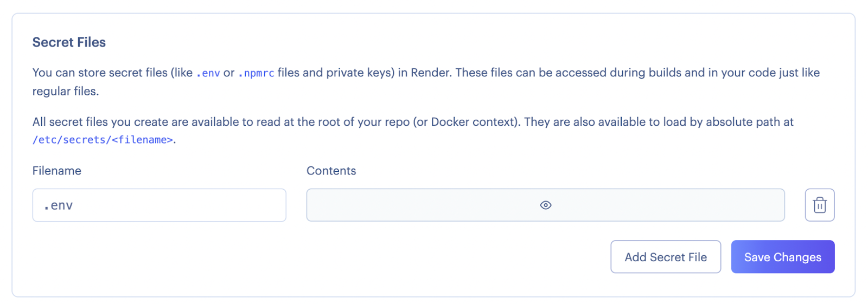Click the Add Secret File button
The width and height of the screenshot is (868, 304).
[x=666, y=257]
